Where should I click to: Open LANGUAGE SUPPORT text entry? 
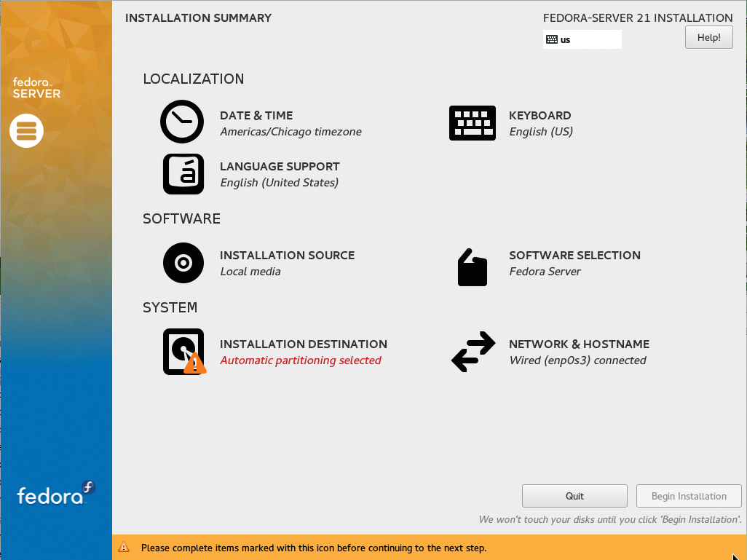point(280,167)
